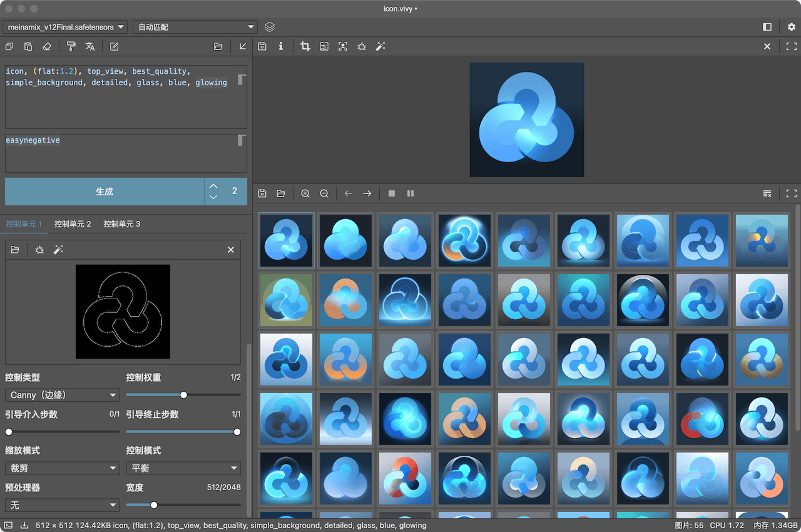Remove the control unit image with X
This screenshot has height=532, width=801.
tap(231, 250)
